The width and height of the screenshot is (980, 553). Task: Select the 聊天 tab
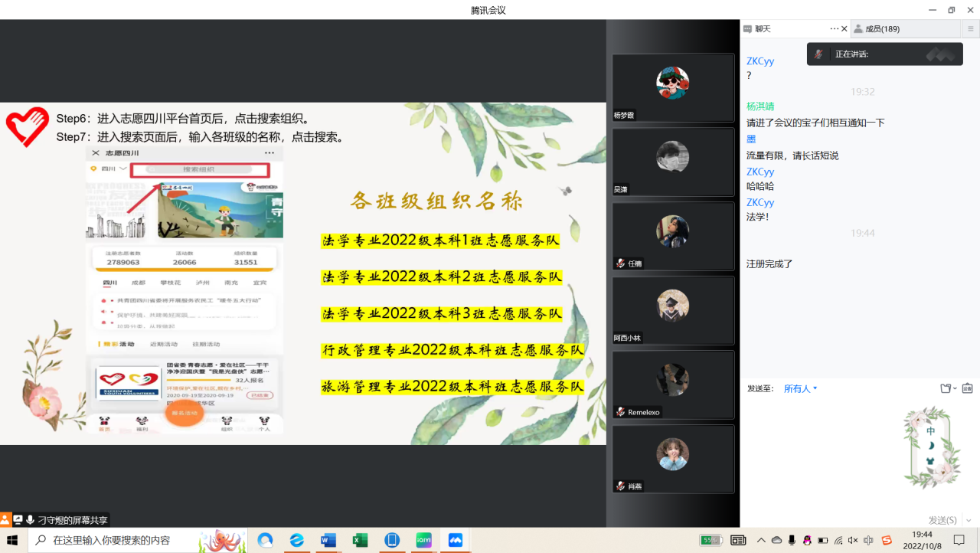pos(763,29)
